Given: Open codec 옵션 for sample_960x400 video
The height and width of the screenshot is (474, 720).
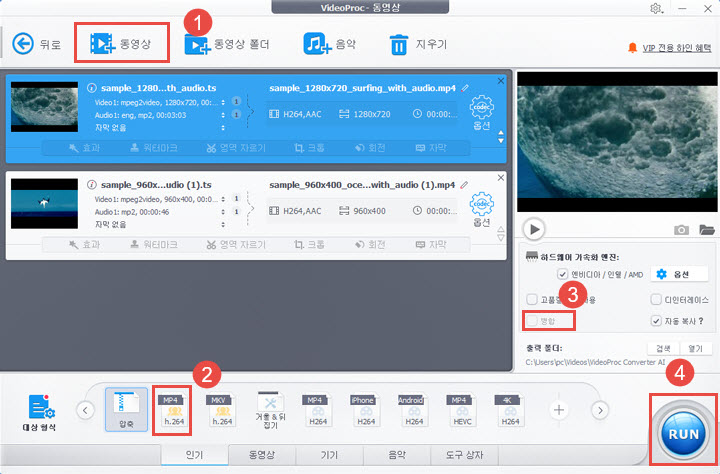Looking at the screenshot, I should pos(481,209).
